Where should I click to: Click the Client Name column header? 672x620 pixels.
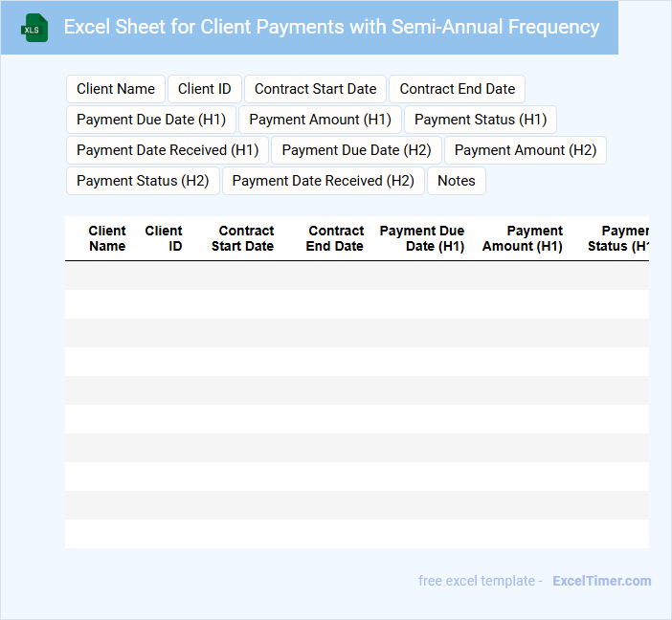pyautogui.click(x=107, y=238)
